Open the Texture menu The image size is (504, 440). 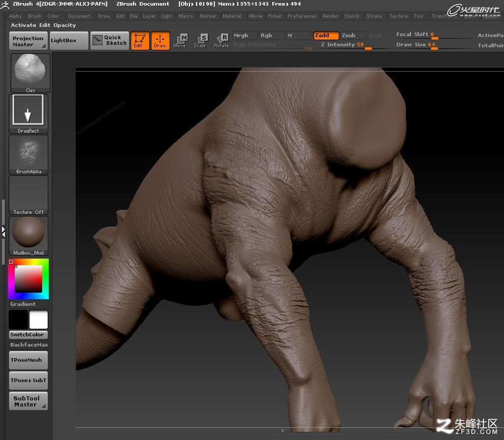(398, 16)
